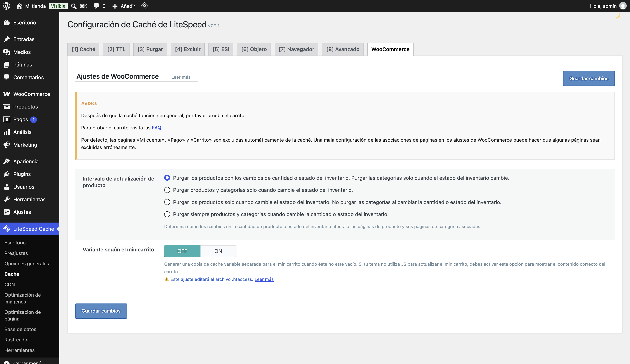Switch to the [8] Avanzado tab
The height and width of the screenshot is (364, 630).
(x=343, y=49)
